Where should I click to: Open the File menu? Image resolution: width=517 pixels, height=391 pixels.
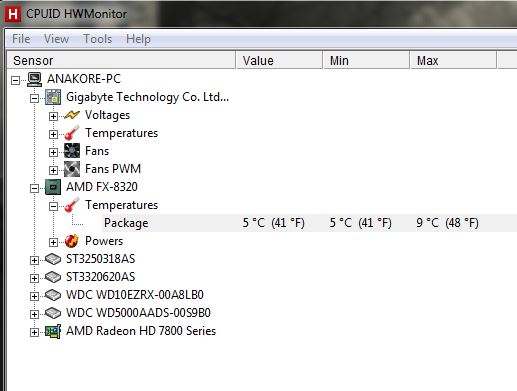tap(21, 39)
